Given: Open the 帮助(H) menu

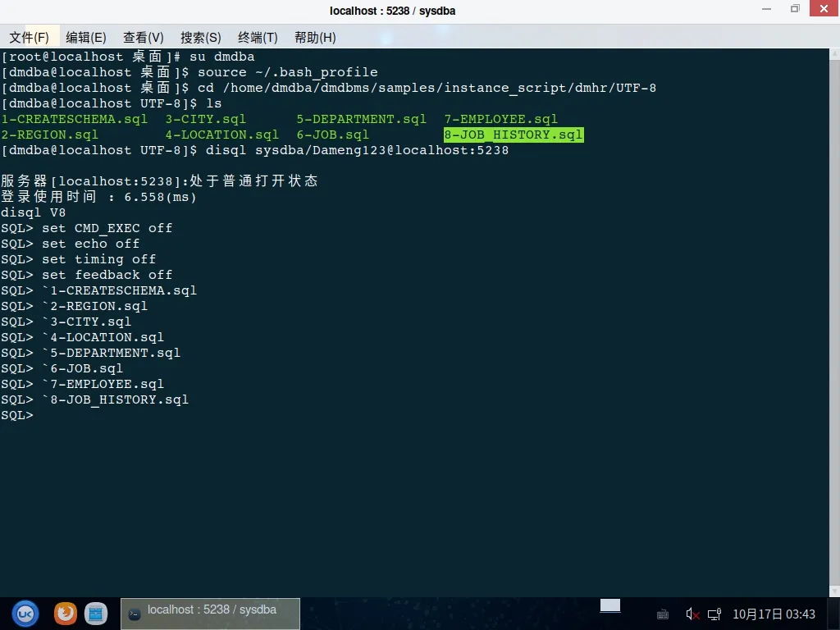Looking at the screenshot, I should [x=315, y=38].
